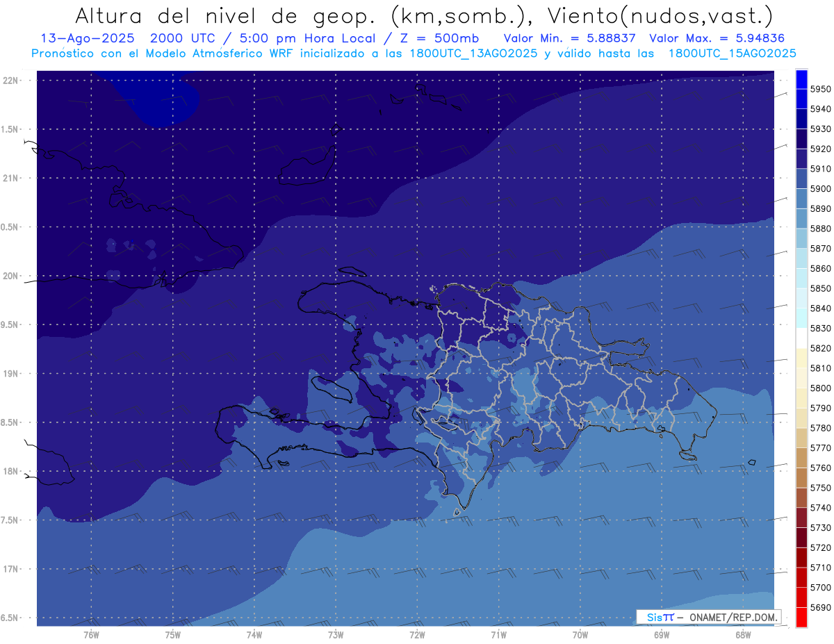This screenshot has width=834, height=644.
Task: Click the '5820' color bar value
Action: tap(821, 348)
